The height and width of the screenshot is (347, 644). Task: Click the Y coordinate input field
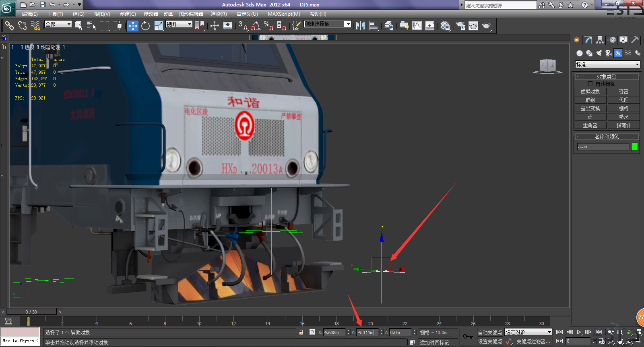367,332
